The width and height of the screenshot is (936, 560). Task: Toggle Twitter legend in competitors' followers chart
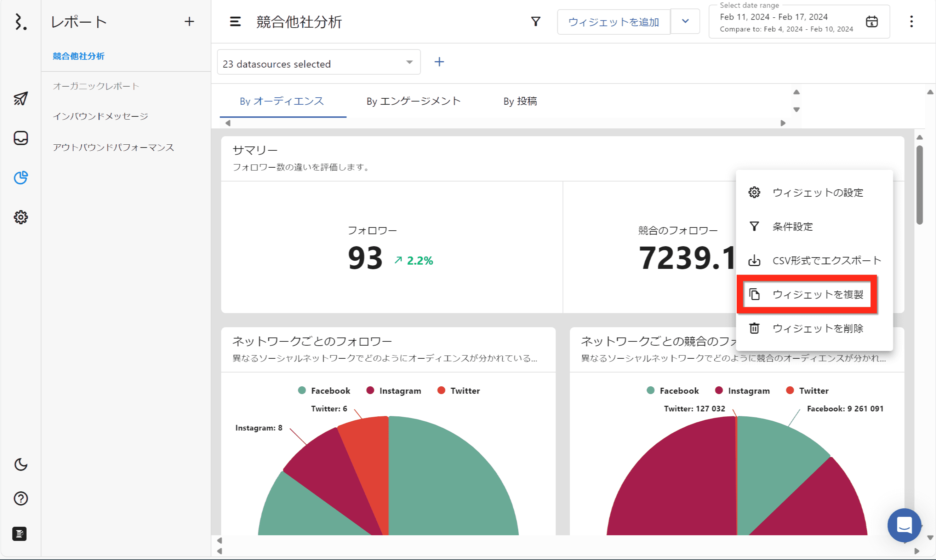pos(807,391)
